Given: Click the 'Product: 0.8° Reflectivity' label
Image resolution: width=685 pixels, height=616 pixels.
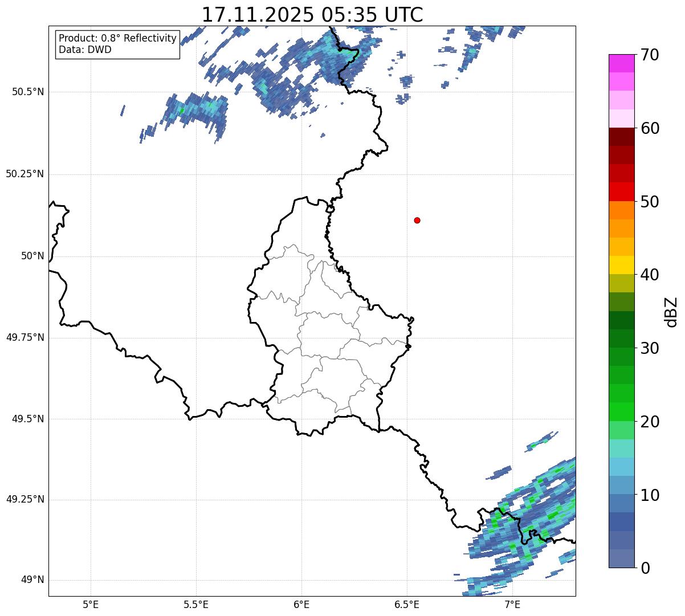Looking at the screenshot, I should (118, 38).
